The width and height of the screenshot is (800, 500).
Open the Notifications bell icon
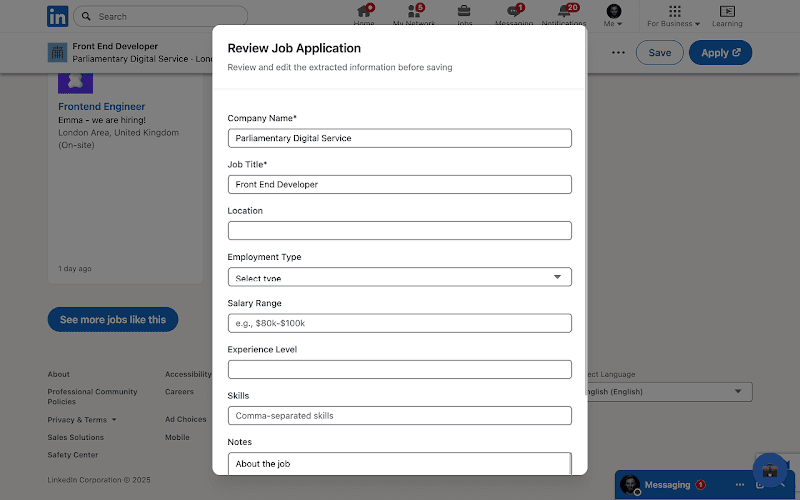point(564,12)
